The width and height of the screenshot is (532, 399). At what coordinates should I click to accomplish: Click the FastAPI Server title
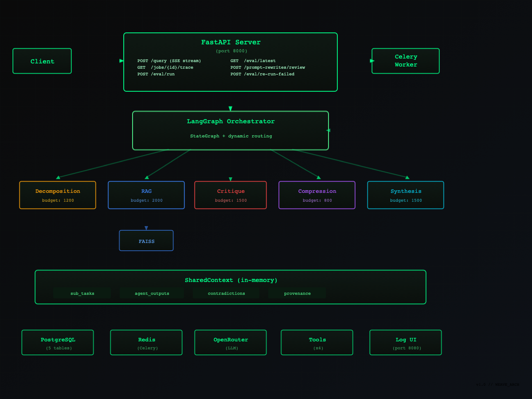[x=231, y=43]
